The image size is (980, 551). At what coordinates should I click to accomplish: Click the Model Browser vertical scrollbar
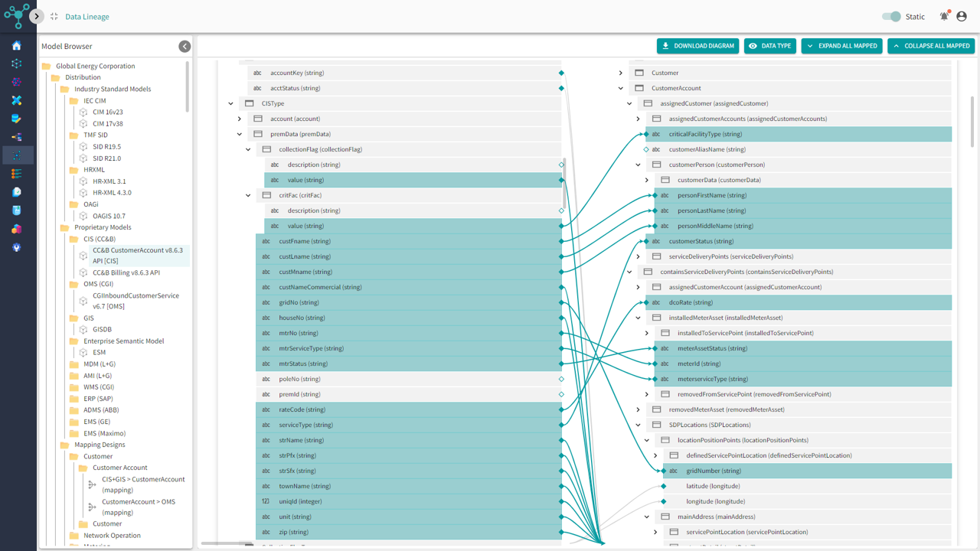[x=188, y=88]
